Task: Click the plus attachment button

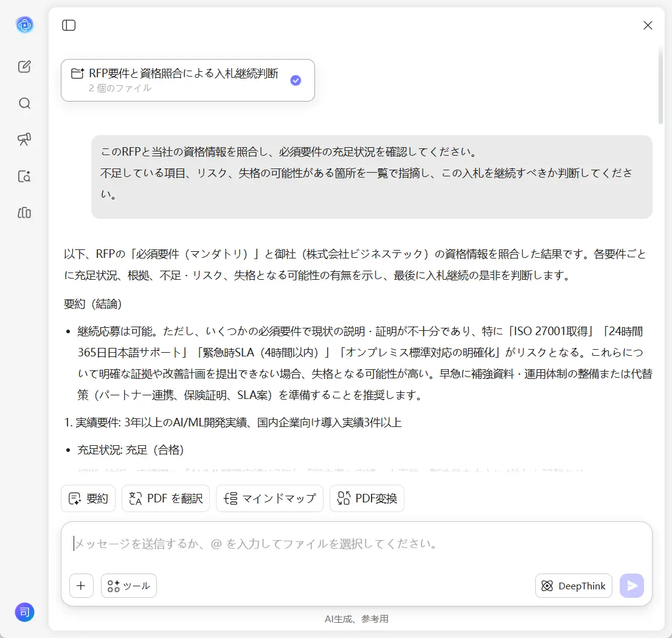Action: [x=81, y=586]
